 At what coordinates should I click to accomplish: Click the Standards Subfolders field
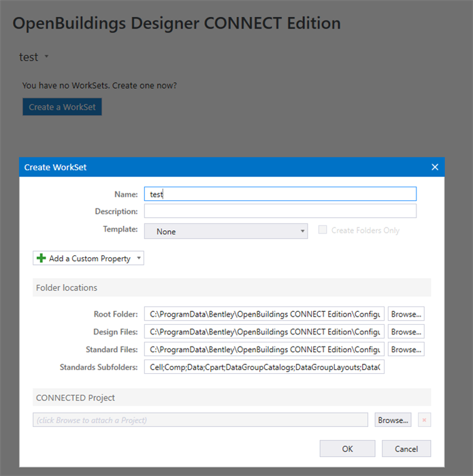point(264,367)
